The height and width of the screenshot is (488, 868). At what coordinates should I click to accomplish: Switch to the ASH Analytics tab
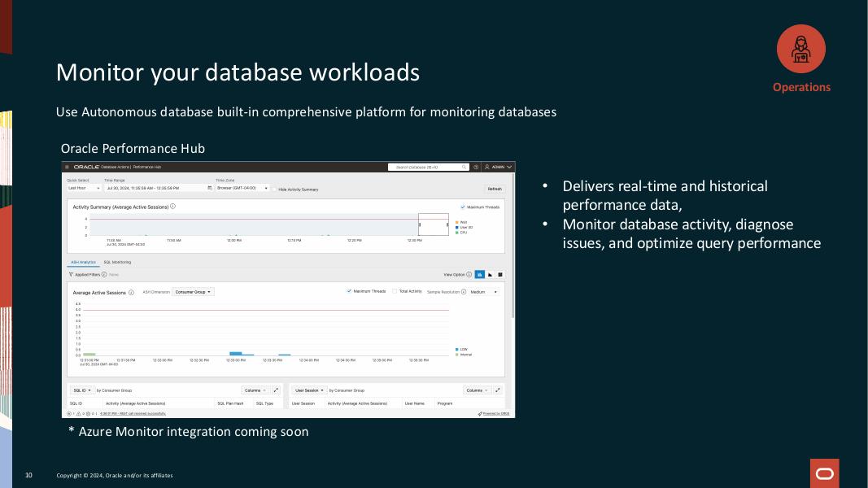tap(83, 262)
